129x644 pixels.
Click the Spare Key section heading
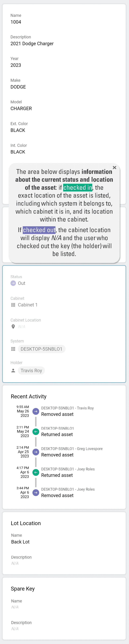[x=23, y=588]
